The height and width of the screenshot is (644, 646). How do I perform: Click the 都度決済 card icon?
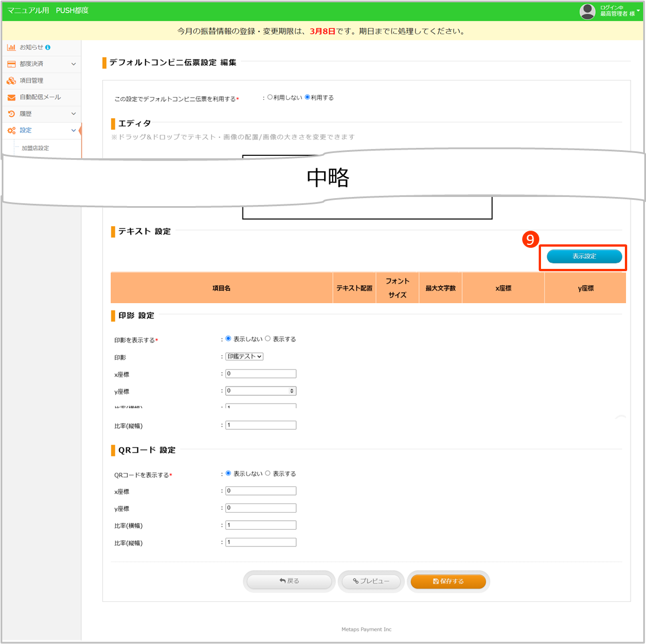[x=11, y=64]
